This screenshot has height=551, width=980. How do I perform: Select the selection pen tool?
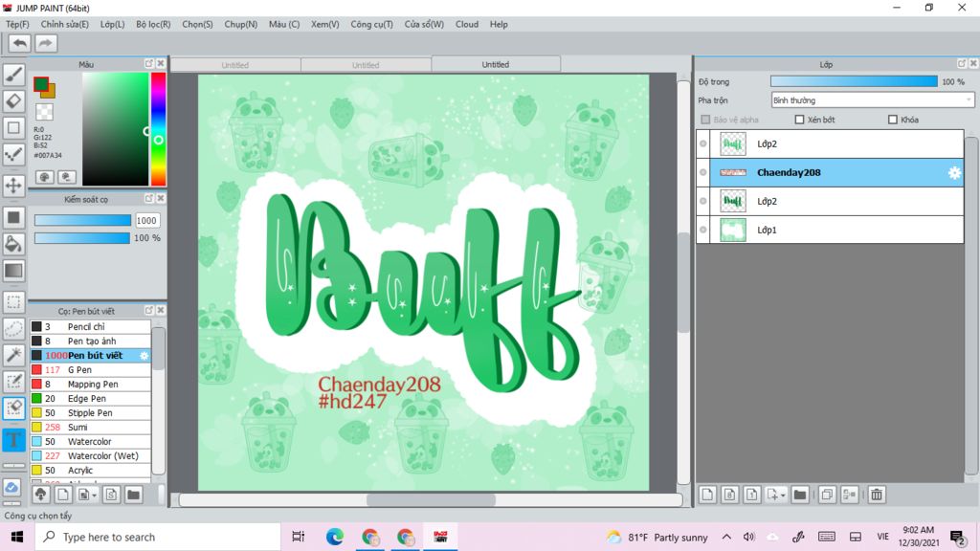[x=13, y=382]
